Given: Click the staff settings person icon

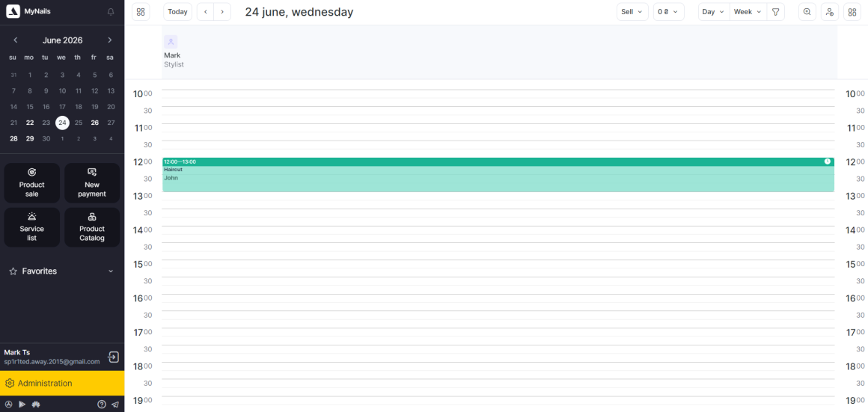Looking at the screenshot, I should (x=829, y=12).
